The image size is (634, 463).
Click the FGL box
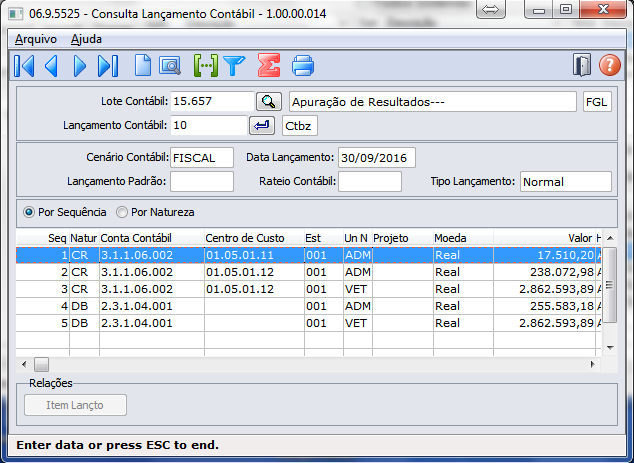pos(597,102)
